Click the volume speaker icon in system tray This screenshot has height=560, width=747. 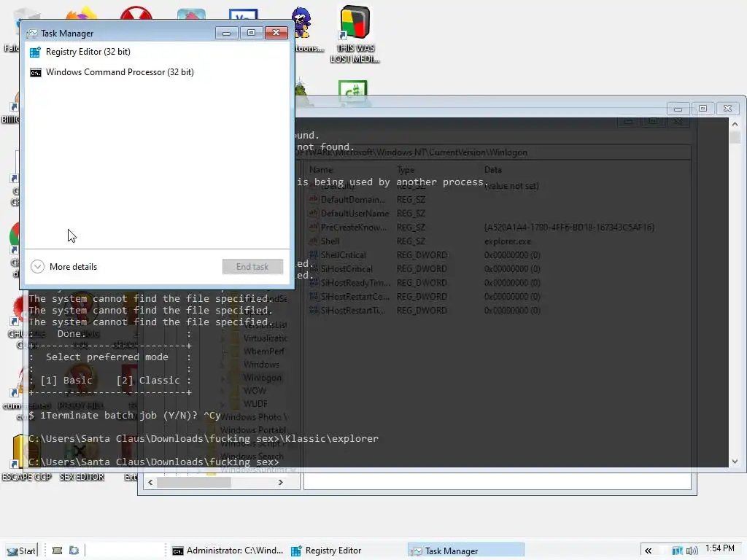(x=692, y=551)
